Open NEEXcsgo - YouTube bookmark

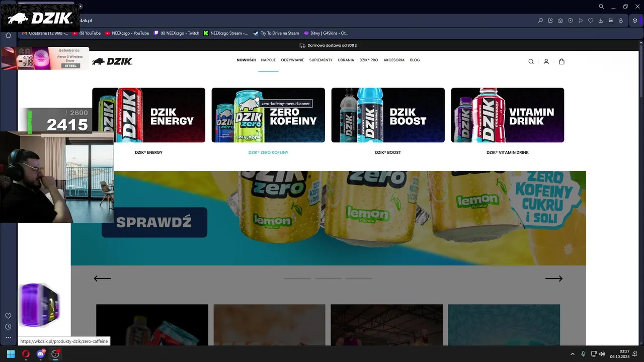tap(127, 33)
